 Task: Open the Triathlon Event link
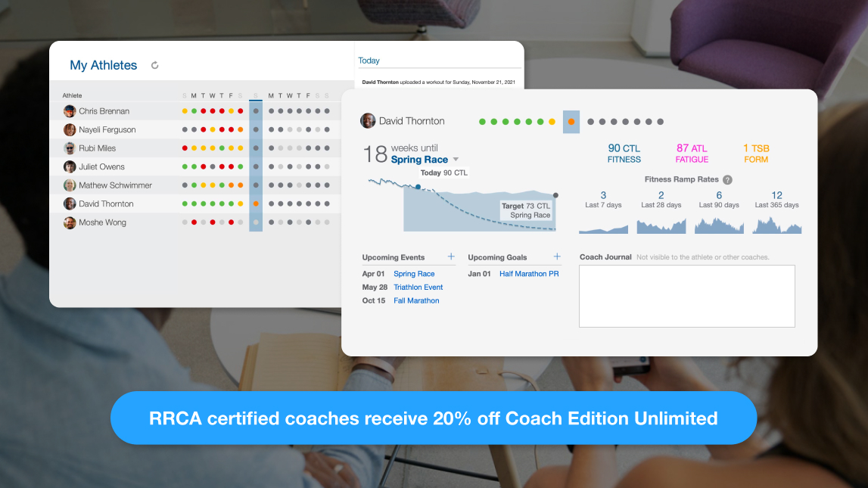click(418, 288)
